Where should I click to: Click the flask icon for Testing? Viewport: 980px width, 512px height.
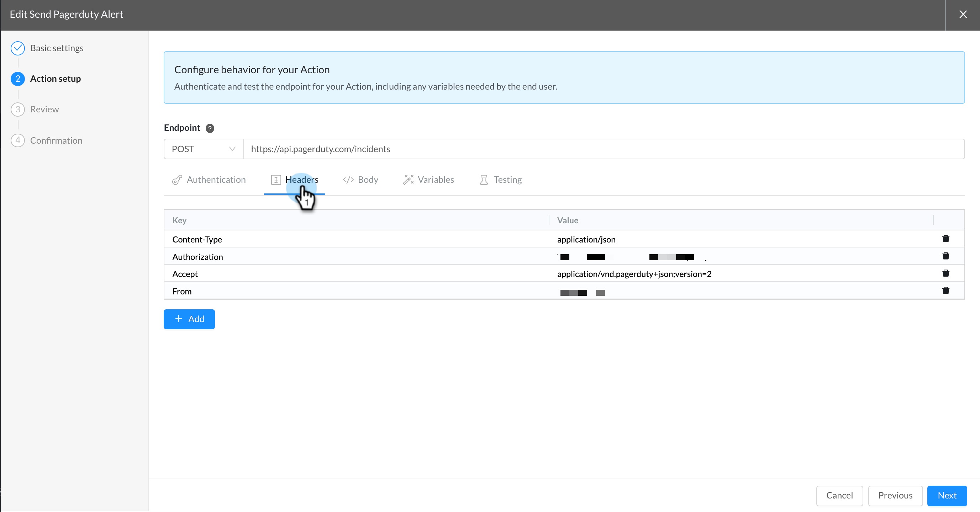[x=484, y=180]
